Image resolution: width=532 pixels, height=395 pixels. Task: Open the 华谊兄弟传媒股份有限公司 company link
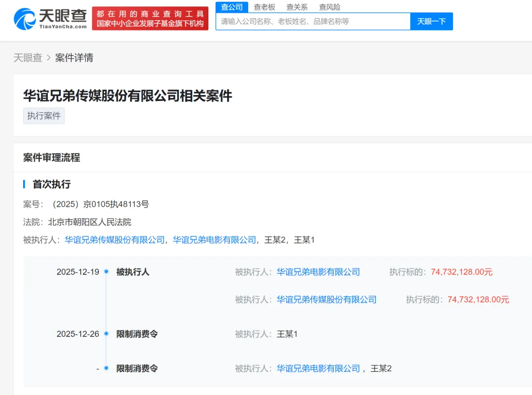116,240
